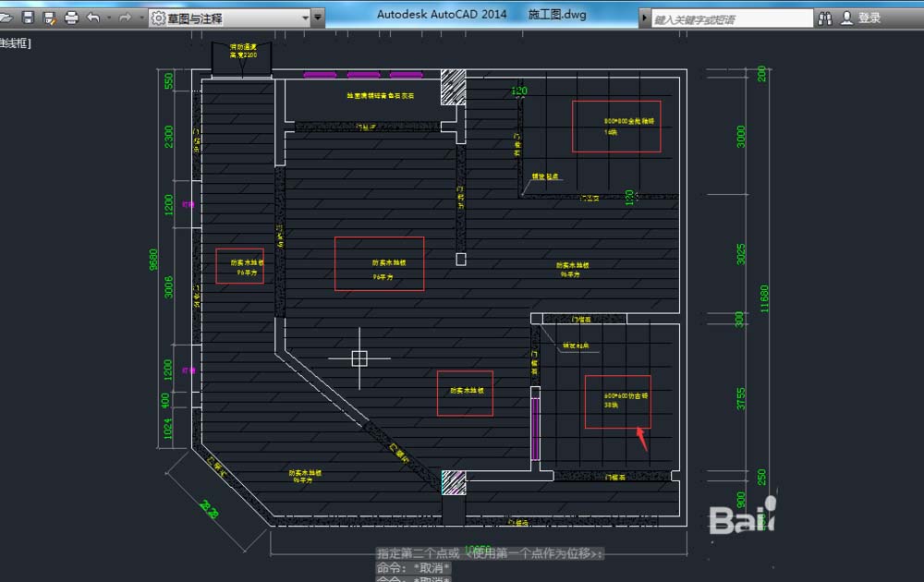Viewport: 924px width, 582px height.
Task: Click the Save icon in quick access toolbar
Action: (28, 18)
